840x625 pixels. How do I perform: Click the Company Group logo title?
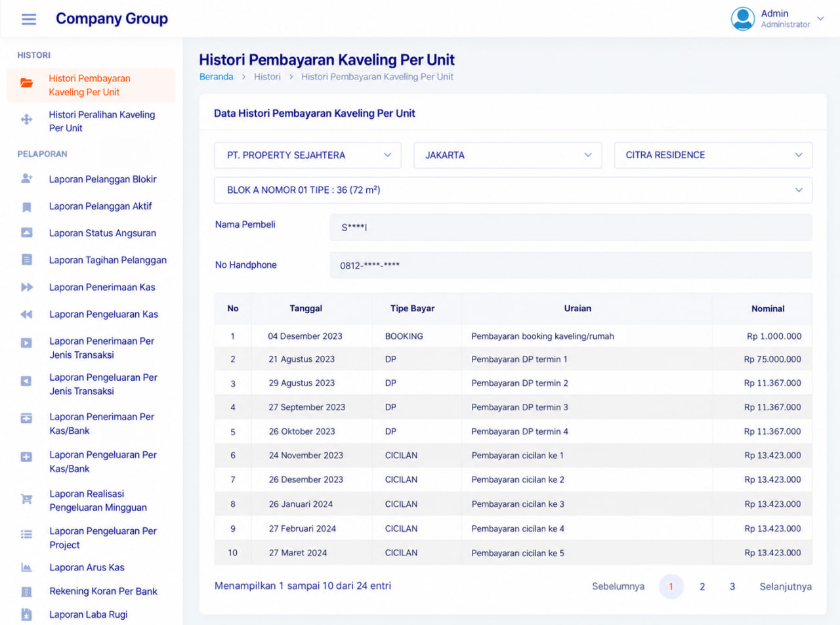click(112, 18)
